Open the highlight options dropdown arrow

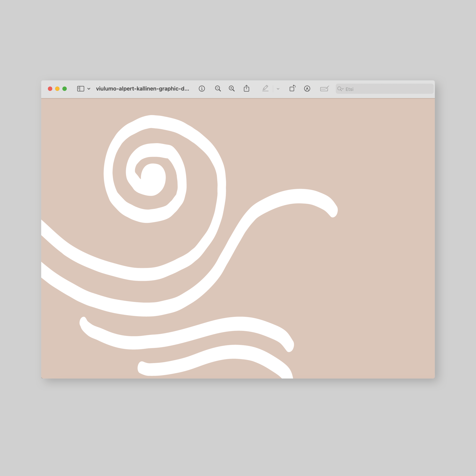point(278,89)
